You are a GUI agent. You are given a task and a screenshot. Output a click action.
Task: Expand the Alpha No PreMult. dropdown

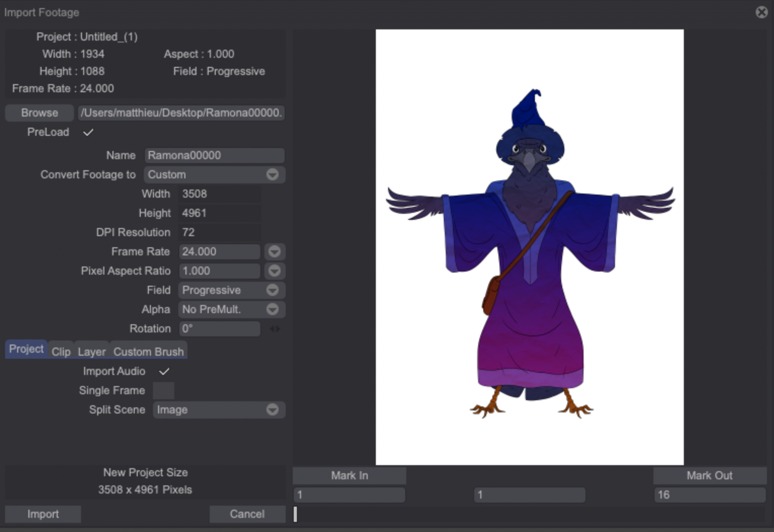[x=272, y=310]
